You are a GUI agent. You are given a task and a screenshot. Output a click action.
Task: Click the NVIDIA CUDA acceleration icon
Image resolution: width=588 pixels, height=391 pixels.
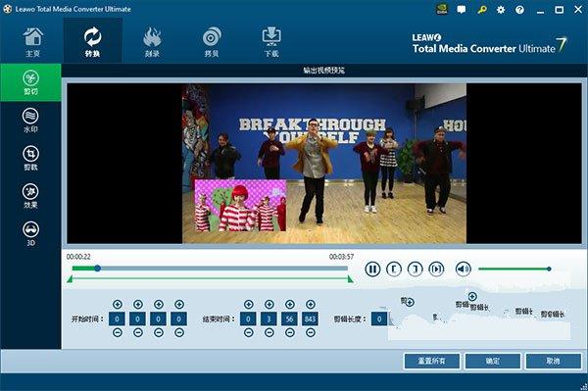pyautogui.click(x=443, y=10)
